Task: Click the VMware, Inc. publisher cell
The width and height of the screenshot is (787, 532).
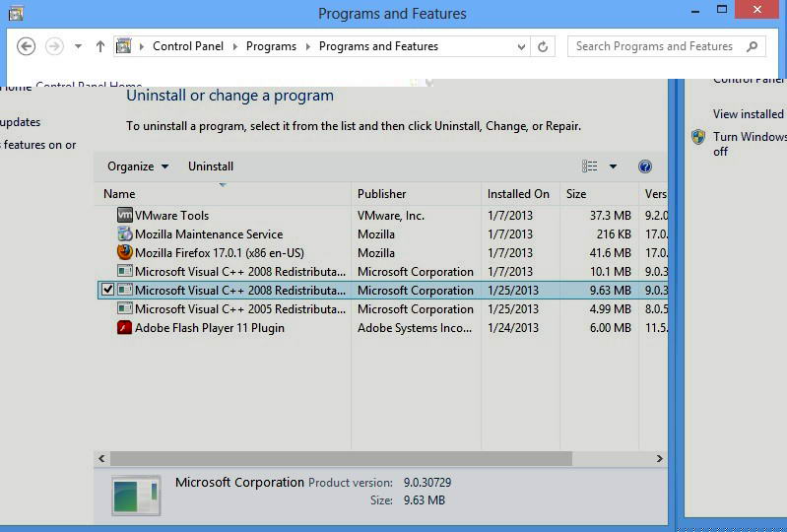Action: point(390,216)
